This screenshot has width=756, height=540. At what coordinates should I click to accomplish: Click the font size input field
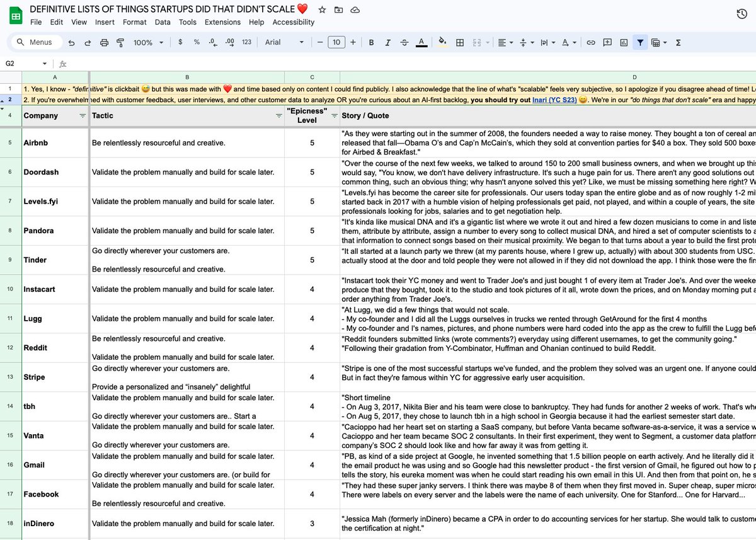click(336, 42)
